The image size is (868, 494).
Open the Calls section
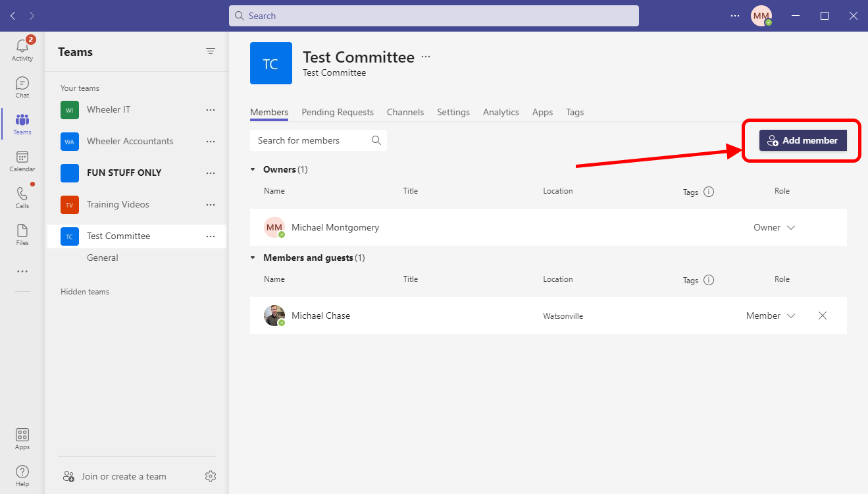22,198
